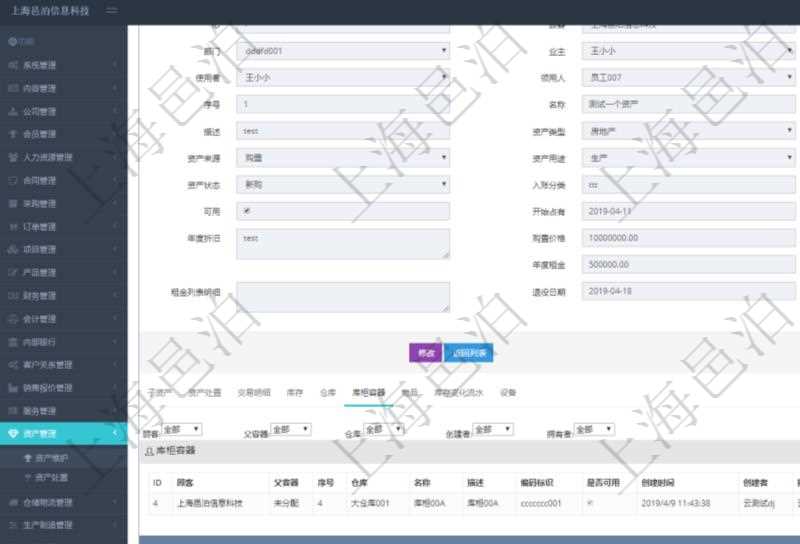Click the 会员管理 sidebar icon

[x=12, y=135]
